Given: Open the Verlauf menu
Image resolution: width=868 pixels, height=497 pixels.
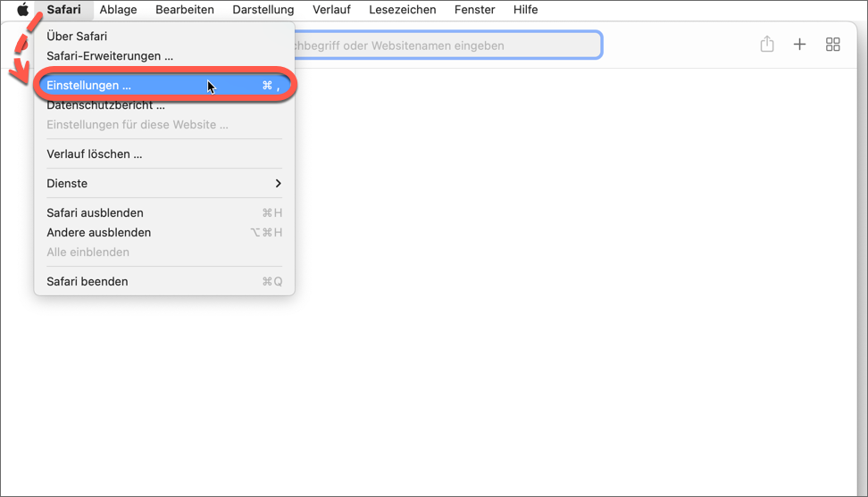Looking at the screenshot, I should tap(331, 10).
